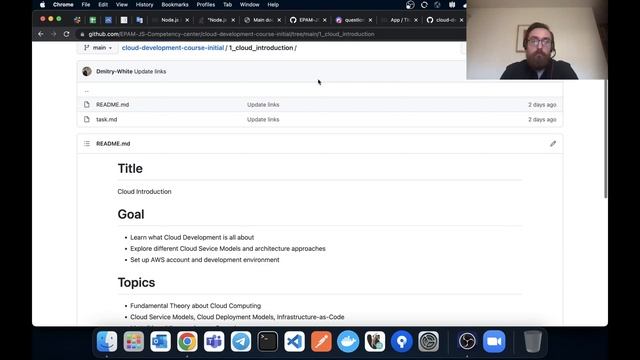This screenshot has width=640, height=360.
Task: Open the Help menu
Action: coord(273,5)
